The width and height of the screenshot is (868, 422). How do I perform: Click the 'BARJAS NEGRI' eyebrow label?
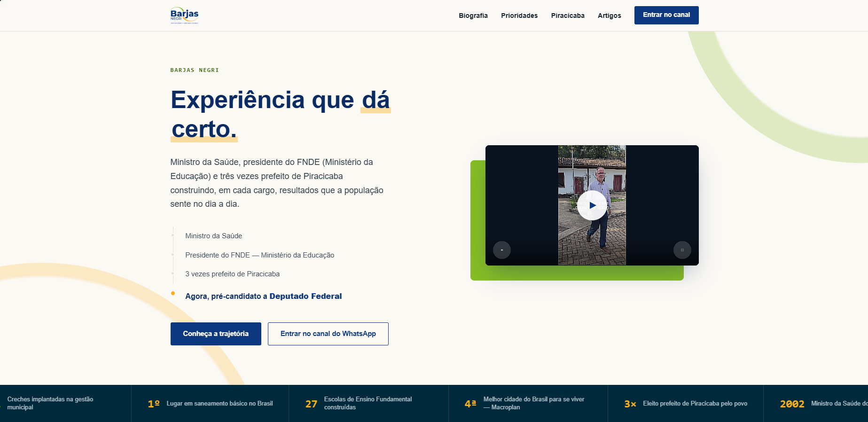(x=195, y=70)
